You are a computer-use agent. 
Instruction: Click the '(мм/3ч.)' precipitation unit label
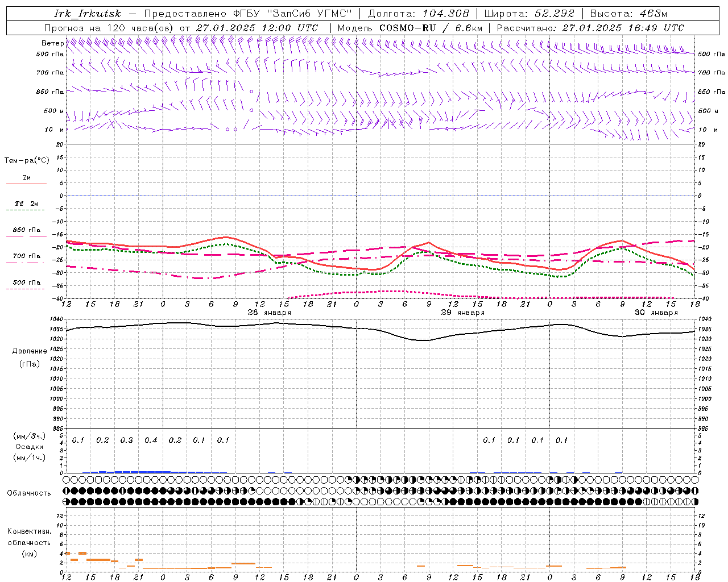click(30, 436)
